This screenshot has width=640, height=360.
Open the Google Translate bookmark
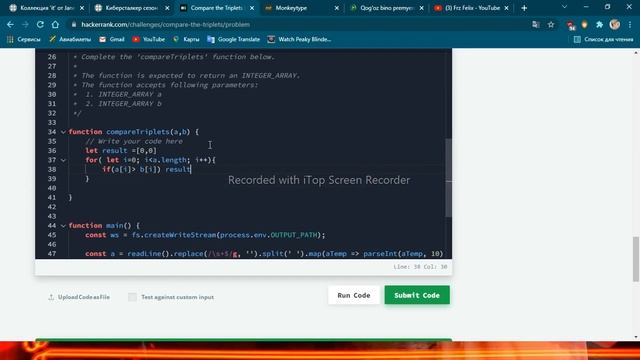(233, 39)
